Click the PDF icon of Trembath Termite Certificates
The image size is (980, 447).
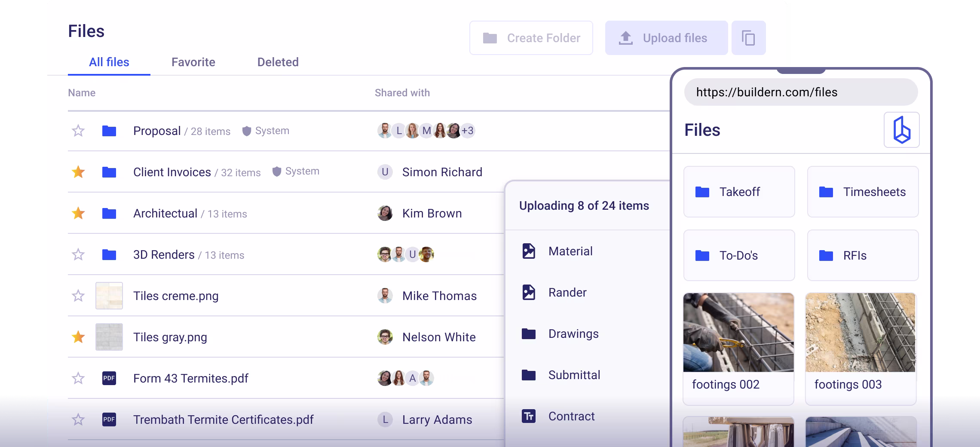coord(109,419)
